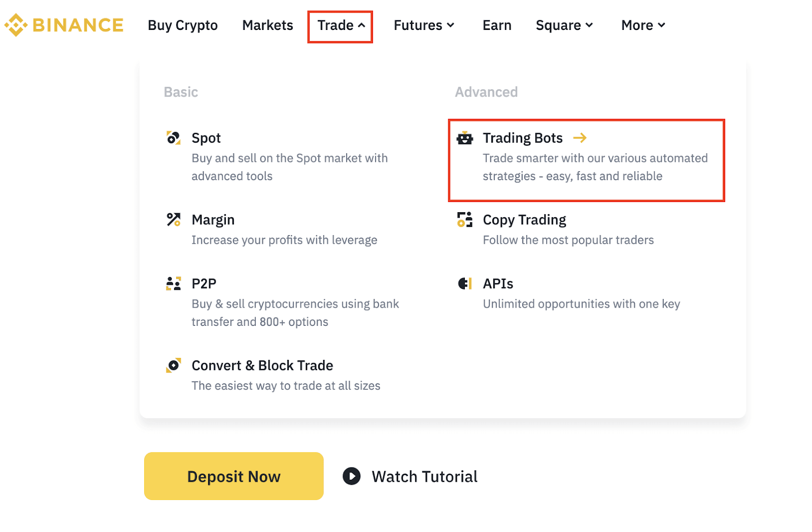Click the Binance logo icon

(x=16, y=25)
